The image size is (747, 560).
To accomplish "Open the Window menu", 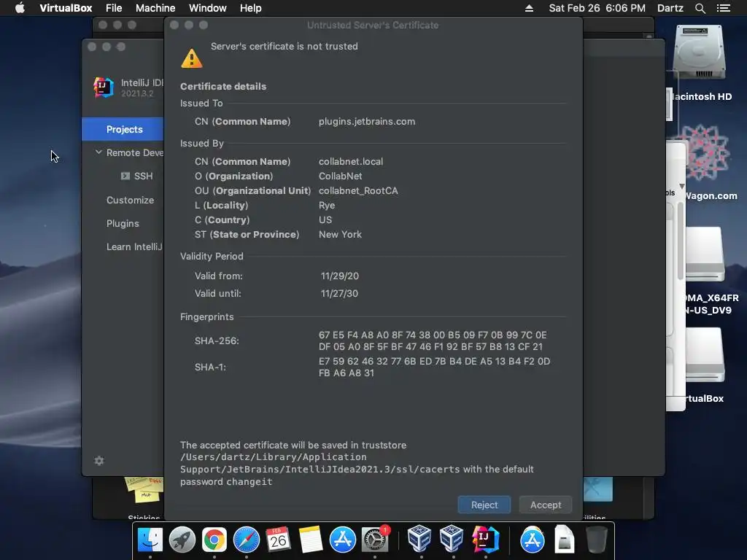I will pos(208,8).
